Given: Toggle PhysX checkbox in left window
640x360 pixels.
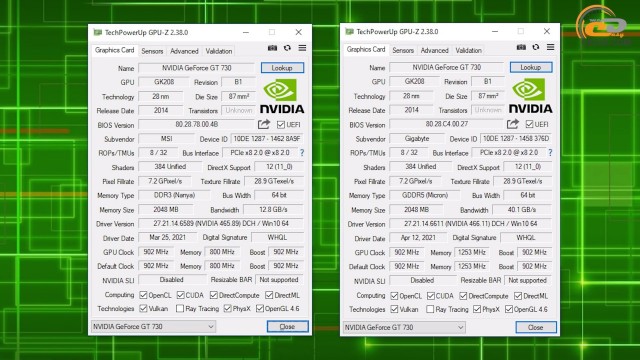Looking at the screenshot, I should (228, 308).
